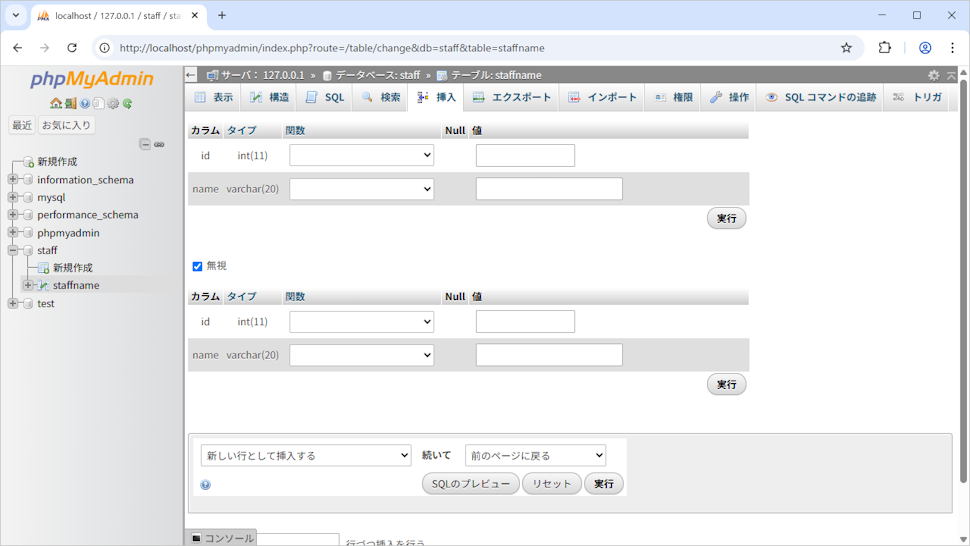Open 新しい行として挿入する dropdown
970x546 pixels.
(305, 455)
